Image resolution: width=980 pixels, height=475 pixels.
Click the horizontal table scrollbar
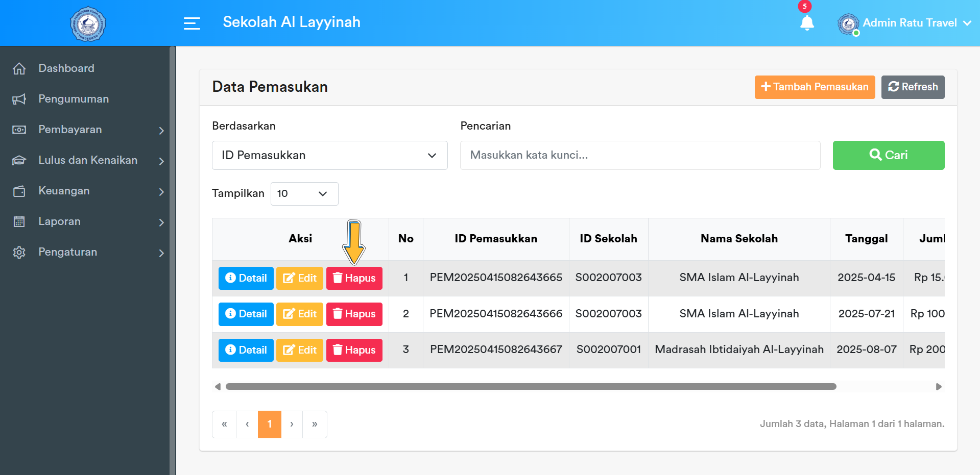point(531,387)
